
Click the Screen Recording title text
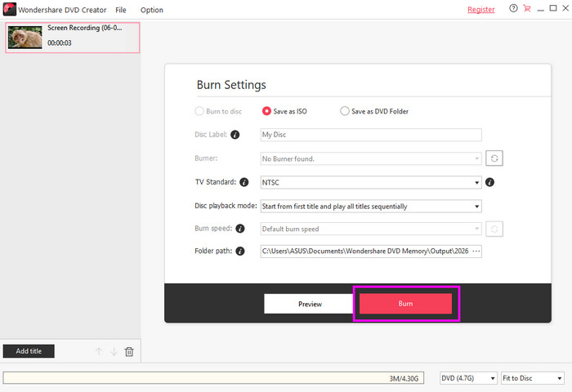point(85,28)
